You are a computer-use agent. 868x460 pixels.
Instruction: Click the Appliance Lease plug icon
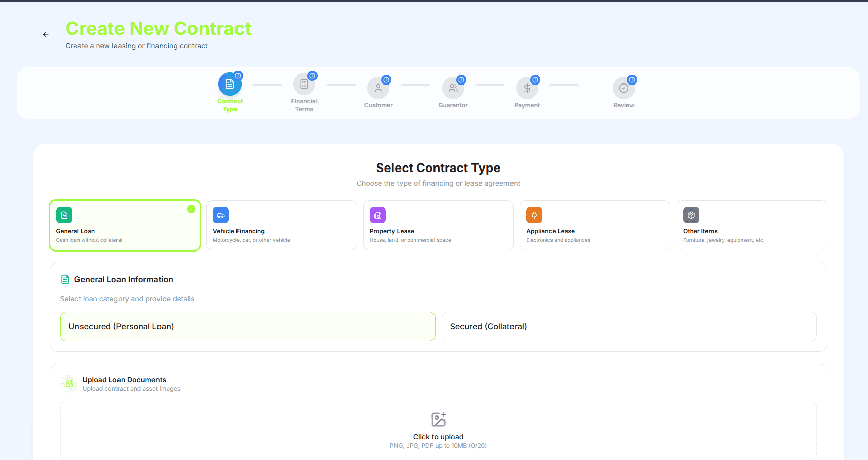pyautogui.click(x=534, y=215)
